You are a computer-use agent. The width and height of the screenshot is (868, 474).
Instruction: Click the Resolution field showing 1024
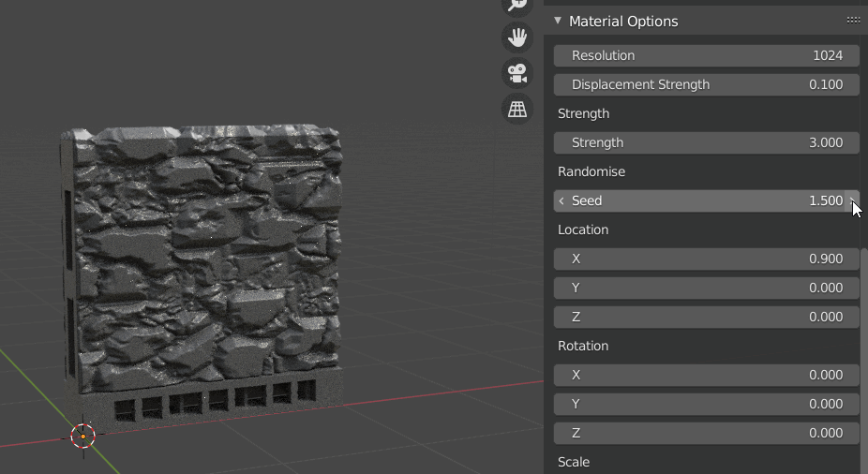click(x=707, y=56)
